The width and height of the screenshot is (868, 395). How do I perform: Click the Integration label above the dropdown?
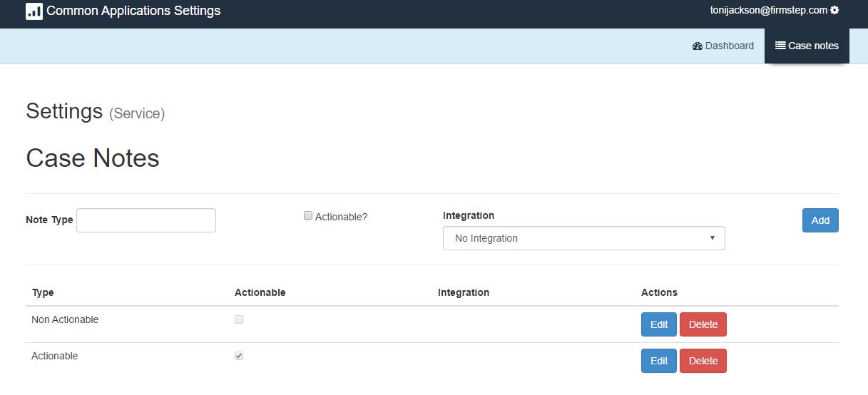469,215
